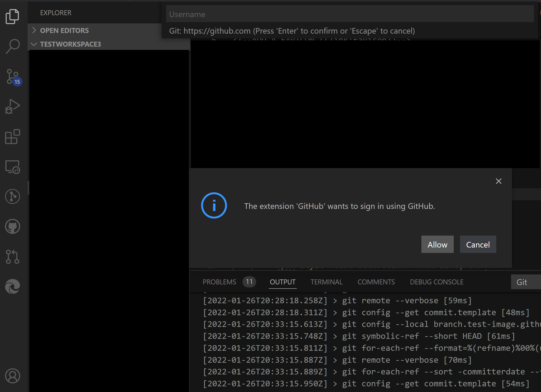541x392 pixels.
Task: Click log line 'git config --get commit.template [48ms]'
Action: (x=366, y=312)
